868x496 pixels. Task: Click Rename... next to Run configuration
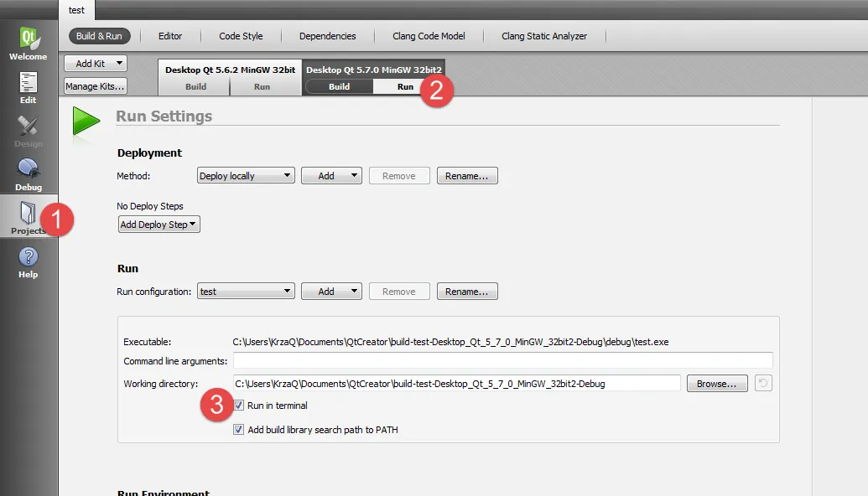point(467,292)
